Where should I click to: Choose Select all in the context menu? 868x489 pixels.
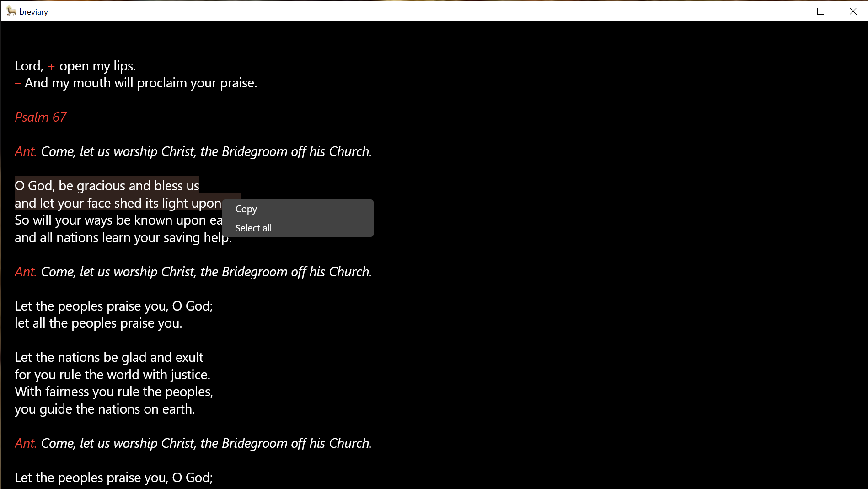pyautogui.click(x=253, y=228)
